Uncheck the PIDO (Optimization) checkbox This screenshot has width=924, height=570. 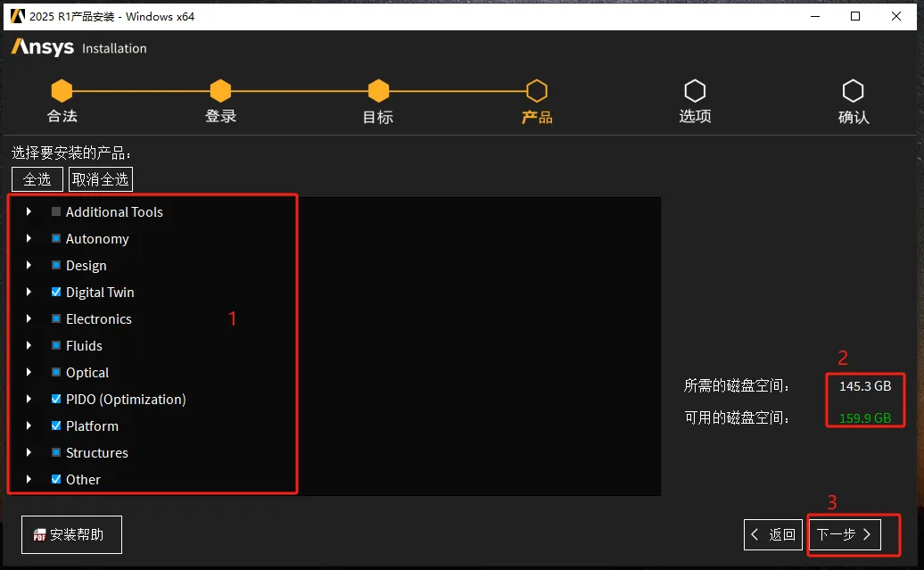56,399
